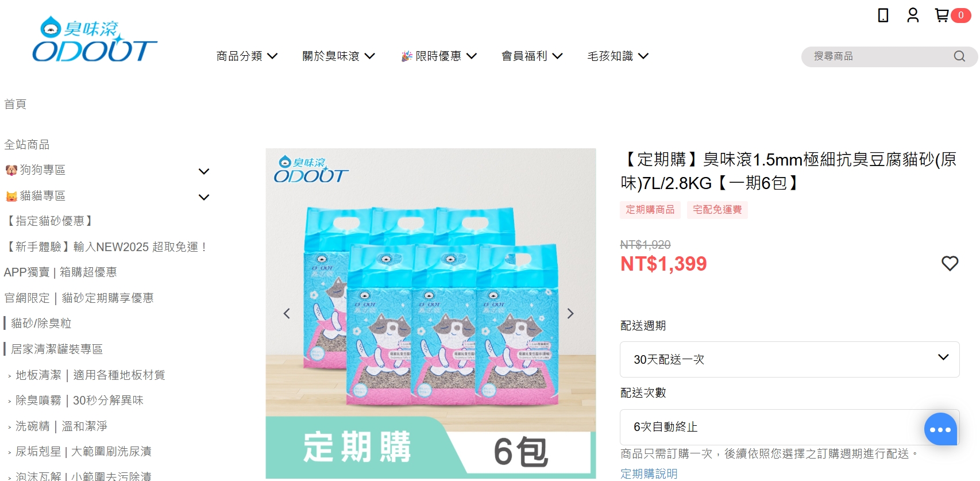Expand the 狗狗專區 sidebar category
The height and width of the screenshot is (481, 980).
click(203, 171)
